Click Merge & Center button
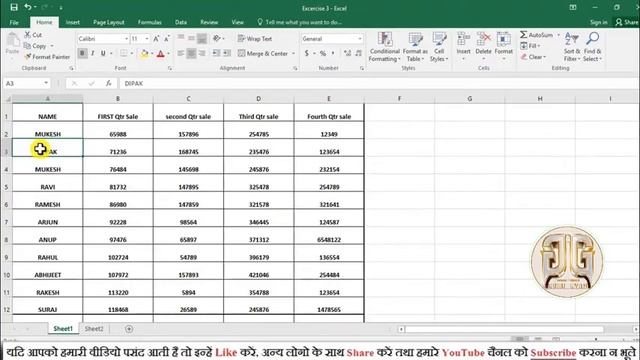This screenshot has height=360, width=640. pos(263,53)
